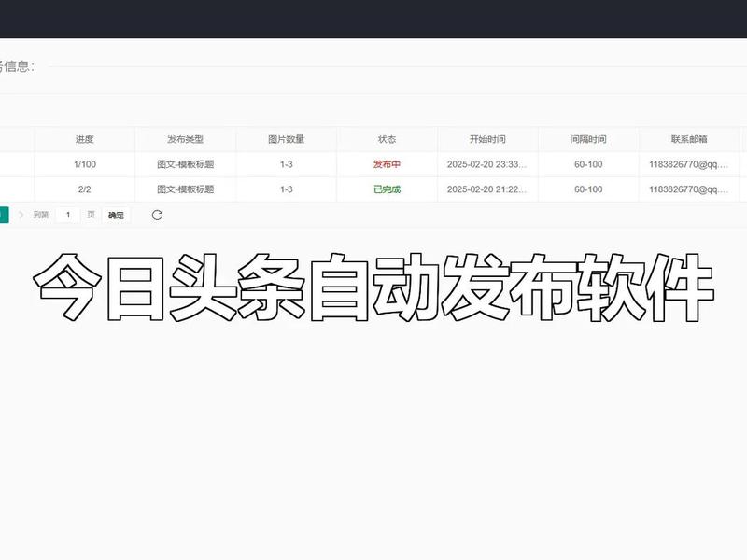Click 图文-模板标题 in the 已完成 row
747x560 pixels.
[x=185, y=189]
